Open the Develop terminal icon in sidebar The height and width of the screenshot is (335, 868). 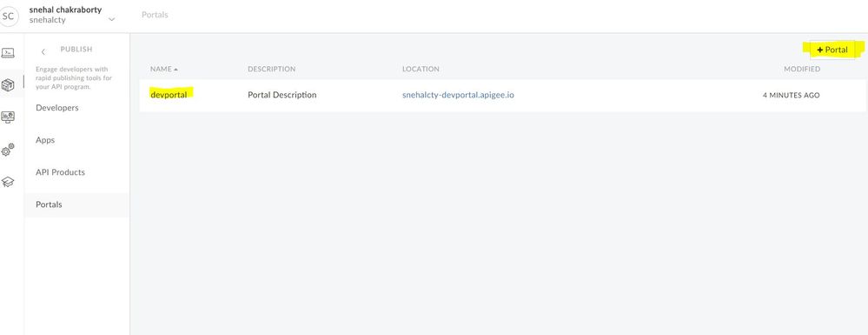click(x=8, y=53)
